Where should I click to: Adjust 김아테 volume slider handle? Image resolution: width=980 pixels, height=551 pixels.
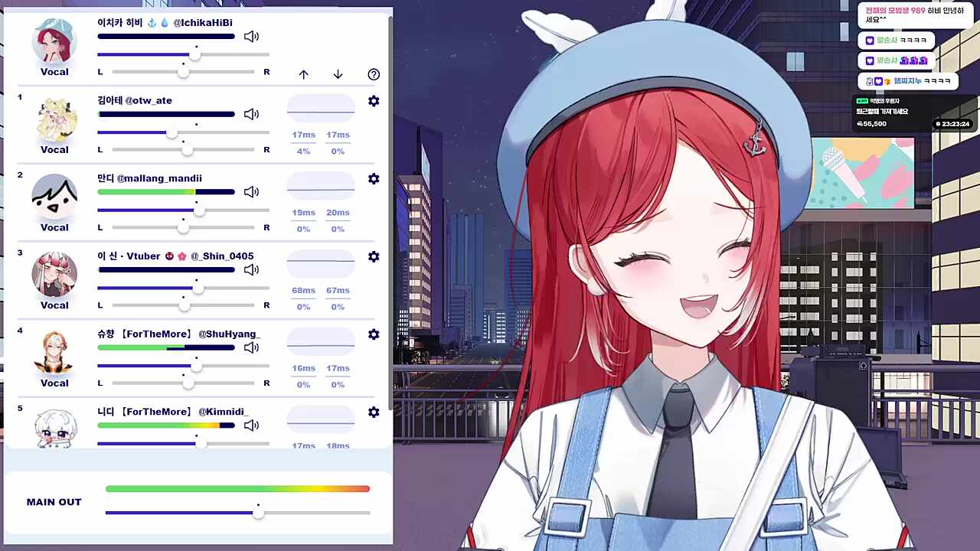coord(173,132)
